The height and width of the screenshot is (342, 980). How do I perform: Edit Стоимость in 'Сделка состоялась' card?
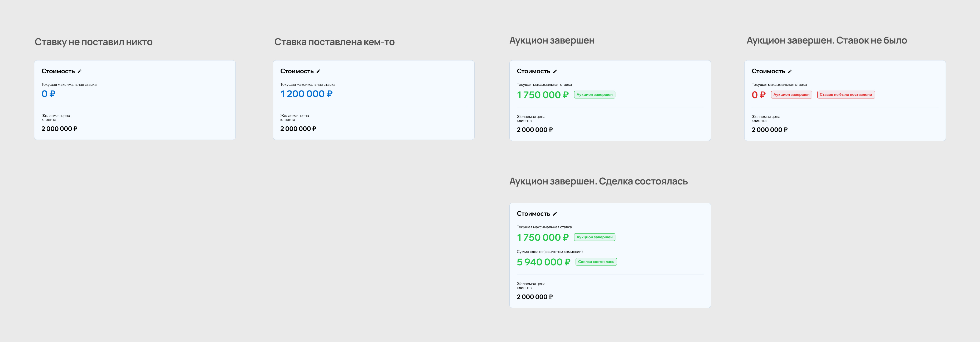coord(556,214)
